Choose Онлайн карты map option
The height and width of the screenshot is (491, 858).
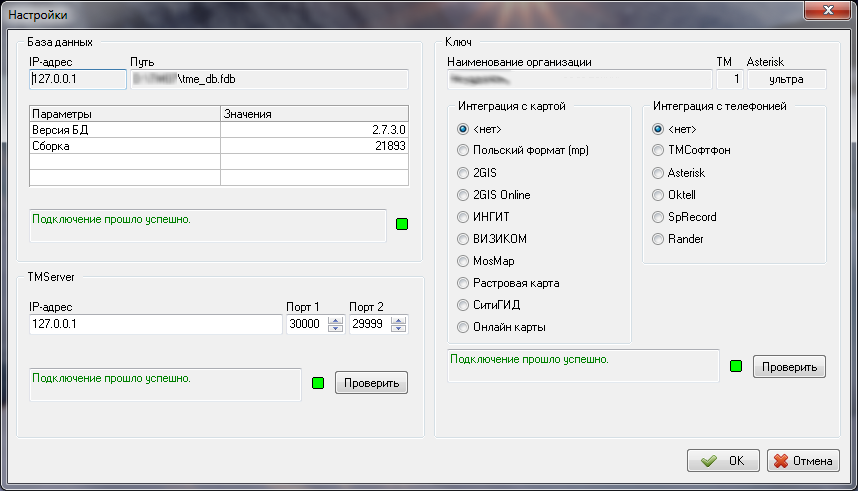[463, 327]
